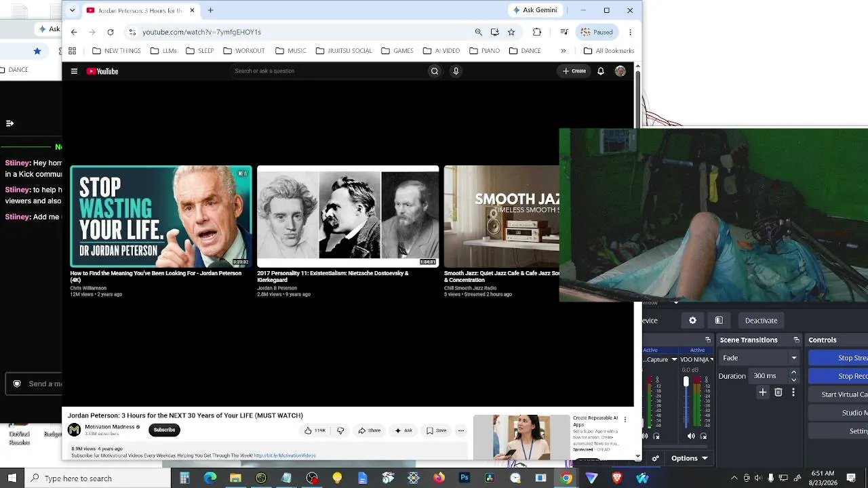The height and width of the screenshot is (488, 868).
Task: Save the video to a playlist
Action: [436, 430]
